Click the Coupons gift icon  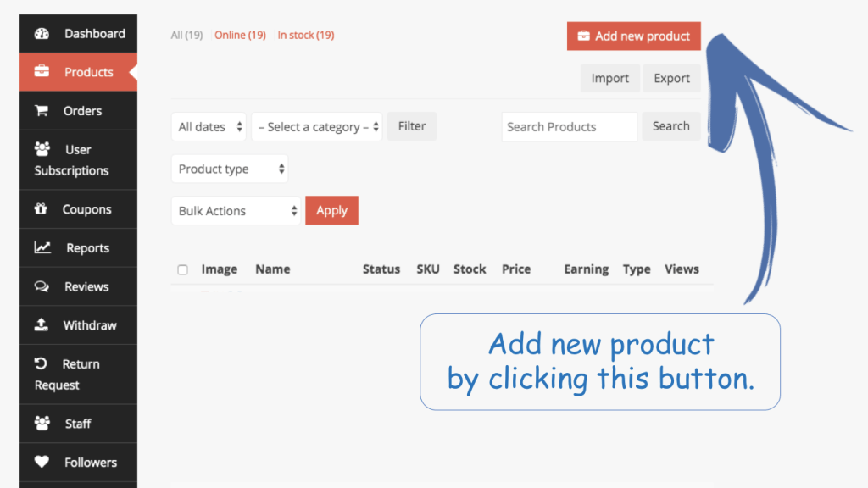tap(41, 209)
